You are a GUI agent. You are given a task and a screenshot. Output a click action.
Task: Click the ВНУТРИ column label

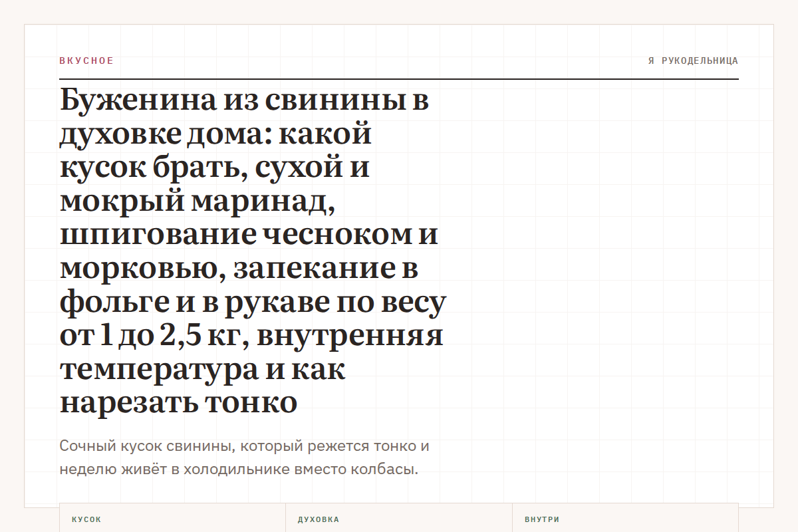[x=542, y=519]
